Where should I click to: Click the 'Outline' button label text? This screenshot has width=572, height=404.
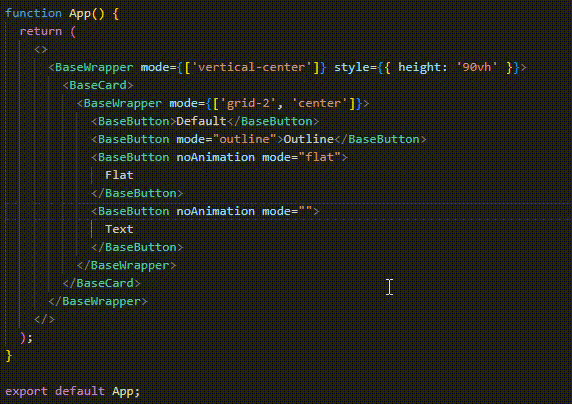309,139
